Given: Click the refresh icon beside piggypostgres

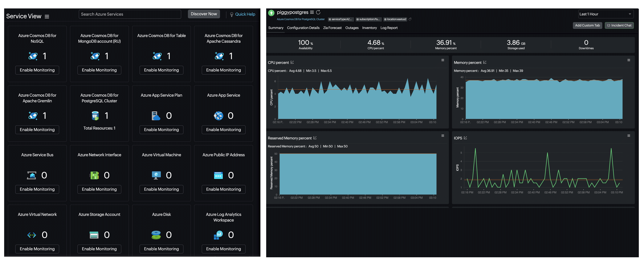Looking at the screenshot, I should (x=318, y=12).
